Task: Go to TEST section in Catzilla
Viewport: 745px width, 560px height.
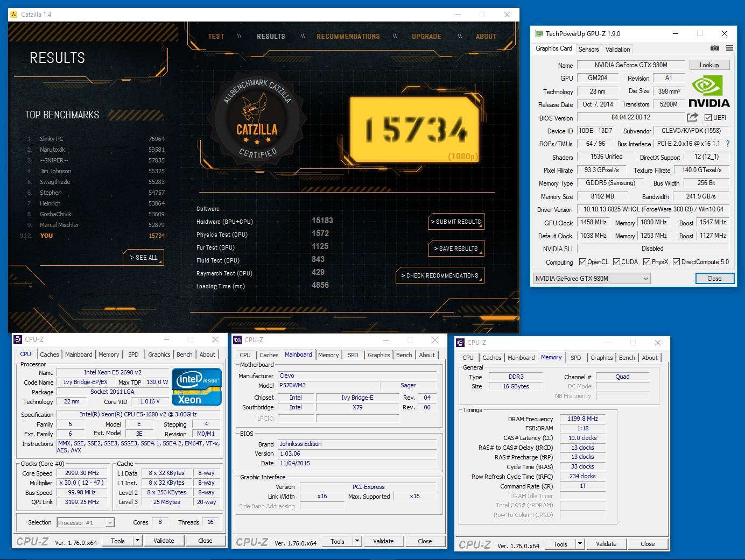Action: [216, 37]
